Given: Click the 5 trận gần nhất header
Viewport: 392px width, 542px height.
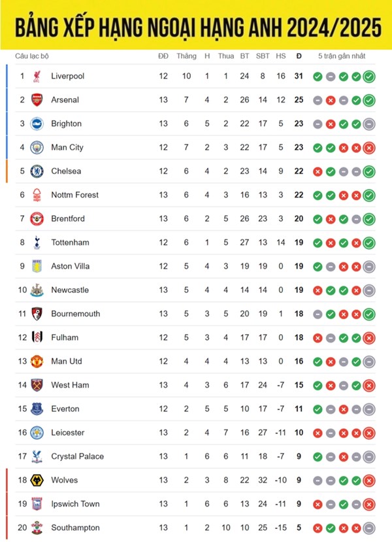Looking at the screenshot, I should click(342, 56).
